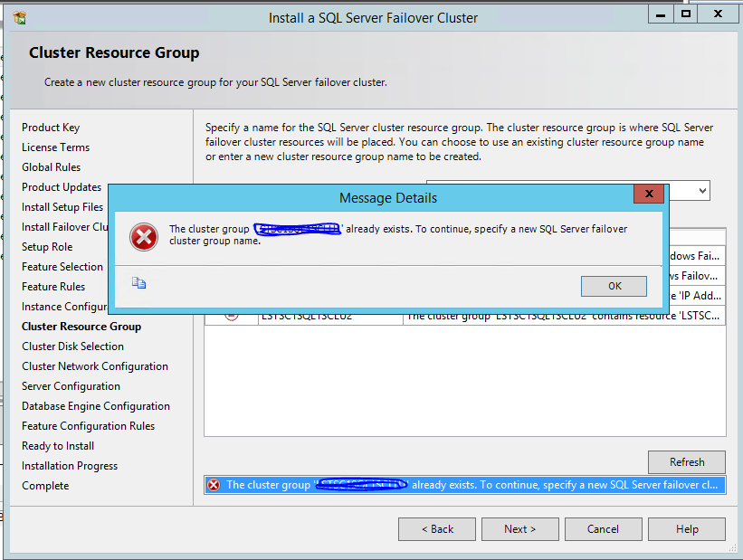Select the Install Setup Files step
The width and height of the screenshot is (743, 560).
tap(62, 207)
